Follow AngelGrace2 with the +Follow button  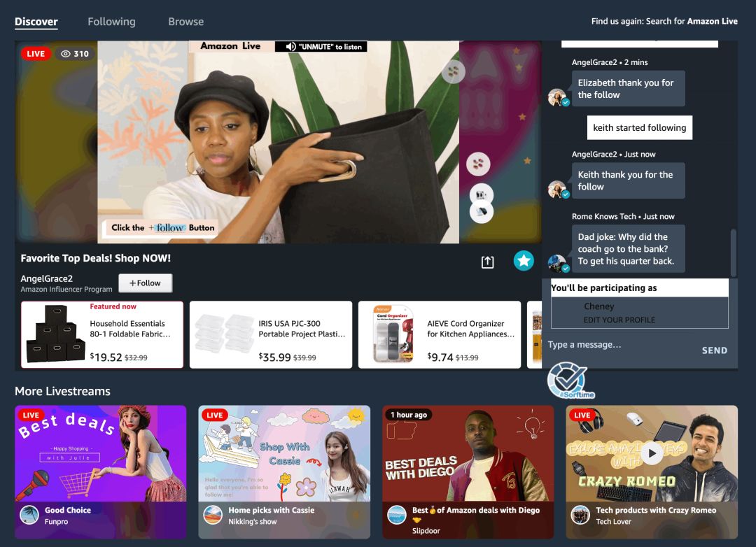[145, 283]
